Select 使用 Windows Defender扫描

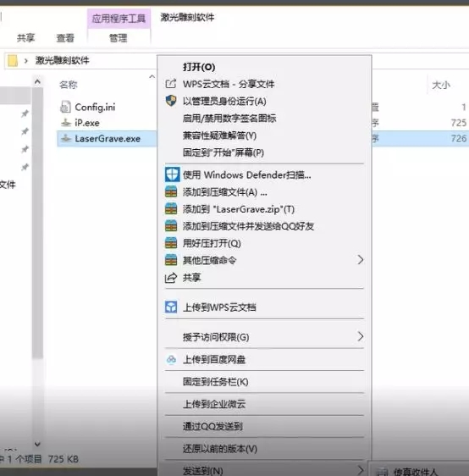[x=247, y=174]
